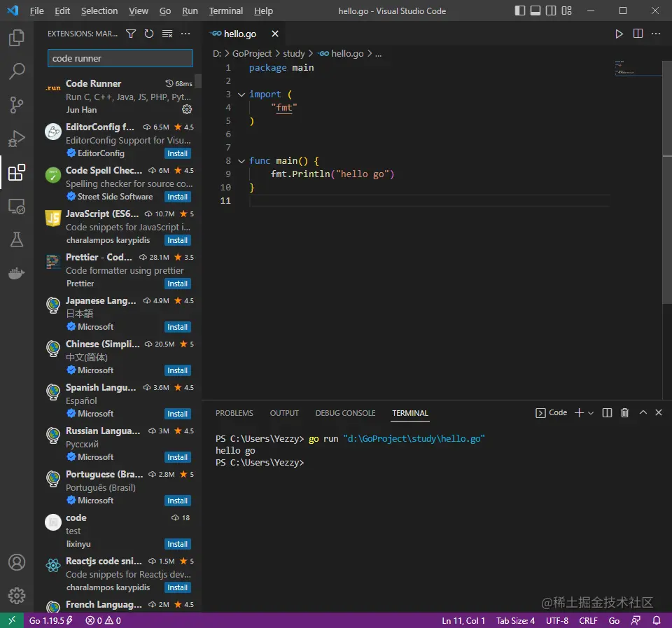Toggle panel visibility layout button
The height and width of the screenshot is (628, 672).
tap(535, 11)
